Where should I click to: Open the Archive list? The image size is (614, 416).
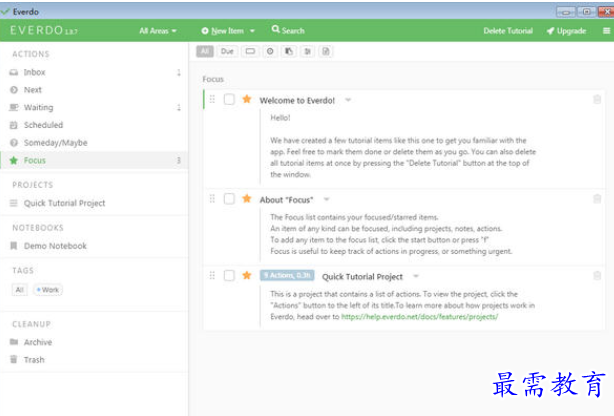[x=94, y=342]
